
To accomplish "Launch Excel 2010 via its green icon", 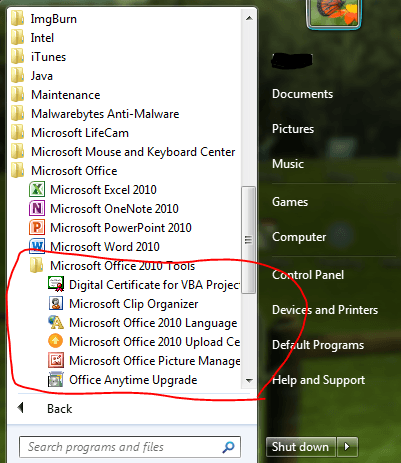I will [37, 190].
